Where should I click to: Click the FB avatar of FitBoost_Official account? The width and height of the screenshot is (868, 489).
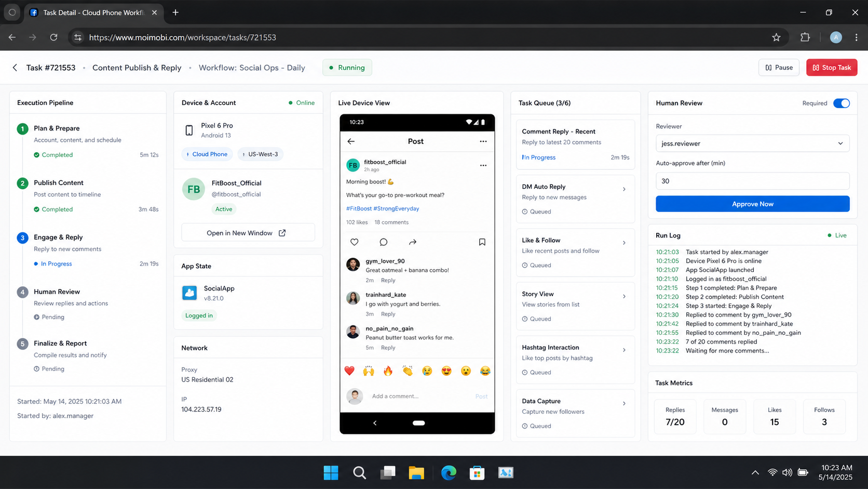(x=193, y=189)
